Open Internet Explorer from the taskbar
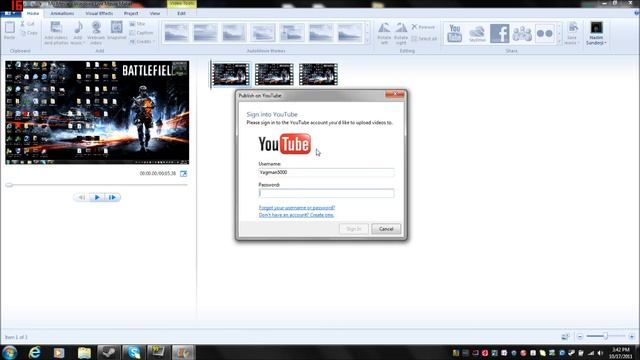The width and height of the screenshot is (640, 360). 35,352
